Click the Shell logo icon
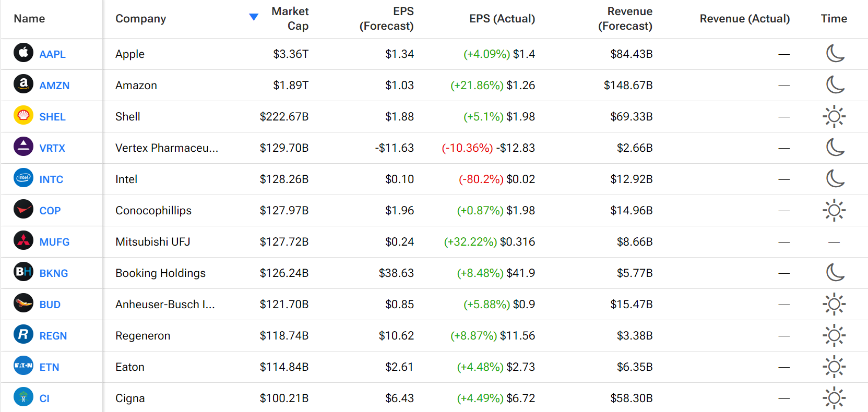The width and height of the screenshot is (868, 412). click(23, 115)
